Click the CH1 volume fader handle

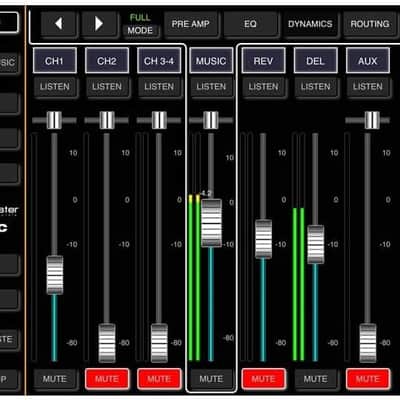coord(55,275)
